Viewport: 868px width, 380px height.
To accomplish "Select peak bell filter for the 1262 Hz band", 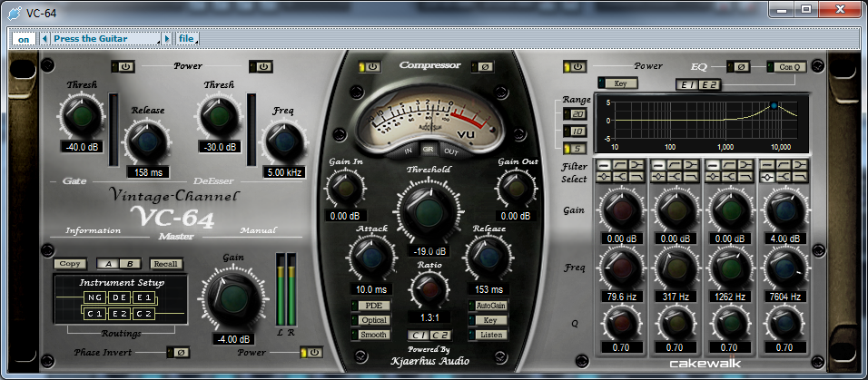I will pyautogui.click(x=713, y=177).
